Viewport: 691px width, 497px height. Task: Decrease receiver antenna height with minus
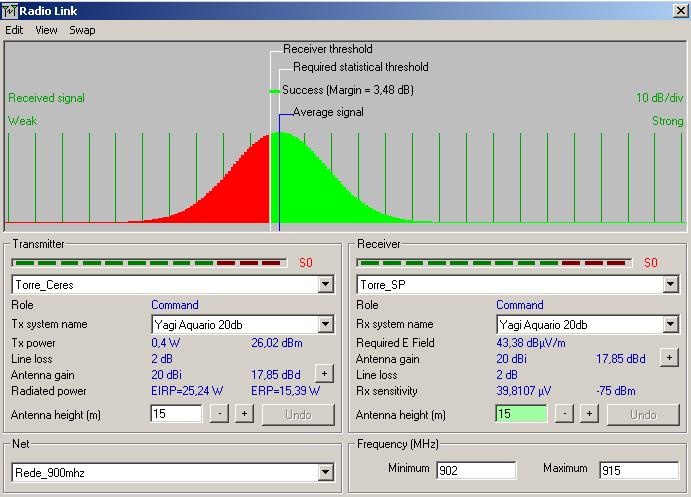click(564, 414)
